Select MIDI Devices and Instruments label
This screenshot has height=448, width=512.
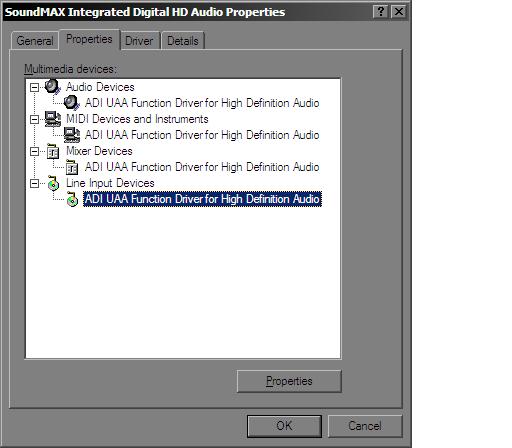tap(137, 119)
